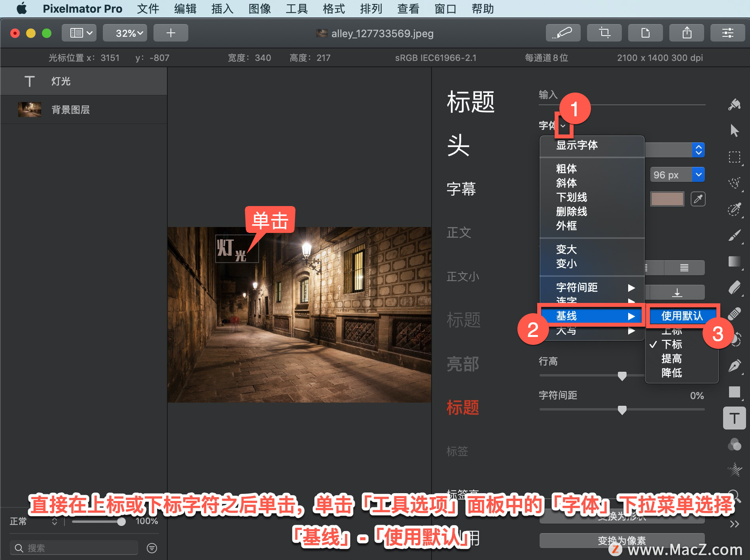Open the 插入 menu
The width and height of the screenshot is (750, 560).
click(222, 9)
